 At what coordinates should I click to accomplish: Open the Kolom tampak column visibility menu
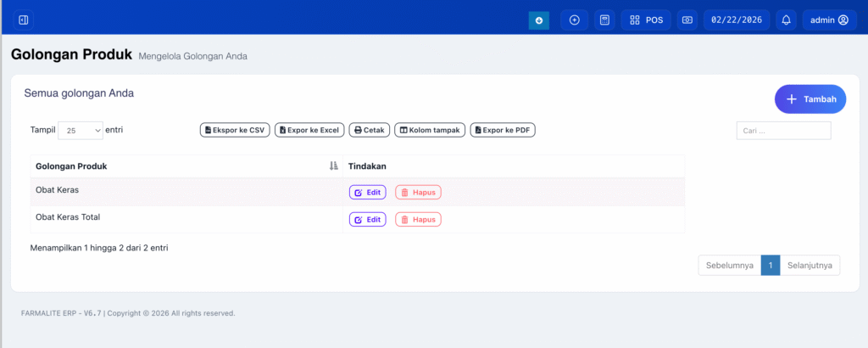pyautogui.click(x=429, y=130)
